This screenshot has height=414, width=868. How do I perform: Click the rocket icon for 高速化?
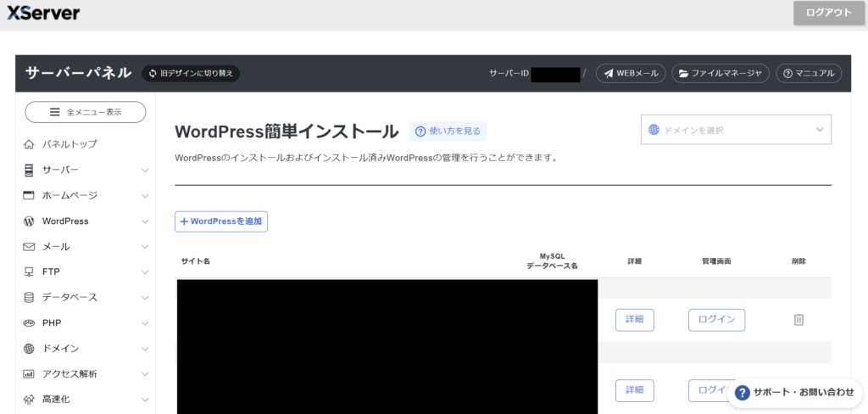coord(29,400)
